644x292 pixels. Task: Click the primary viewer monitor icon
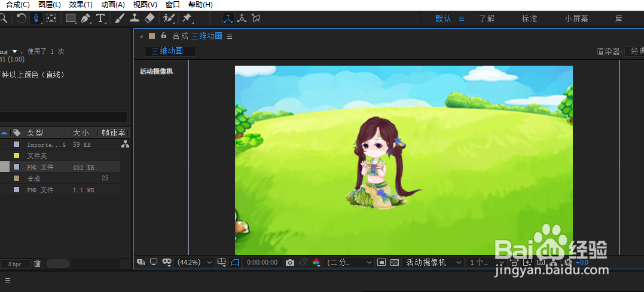154,262
